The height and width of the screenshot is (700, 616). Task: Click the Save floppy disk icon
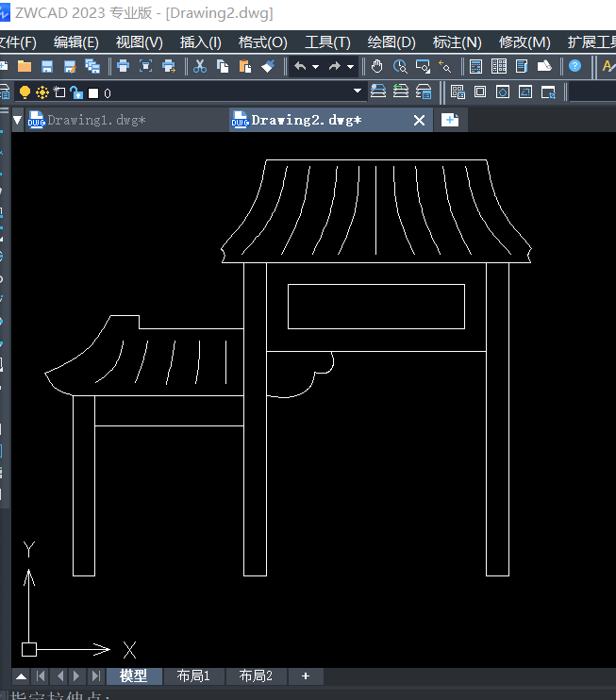point(47,67)
